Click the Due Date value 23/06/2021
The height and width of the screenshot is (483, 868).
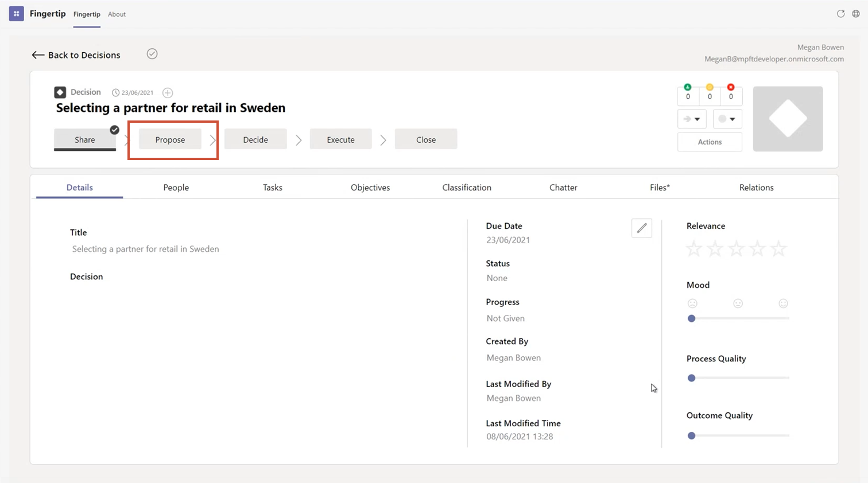(508, 240)
